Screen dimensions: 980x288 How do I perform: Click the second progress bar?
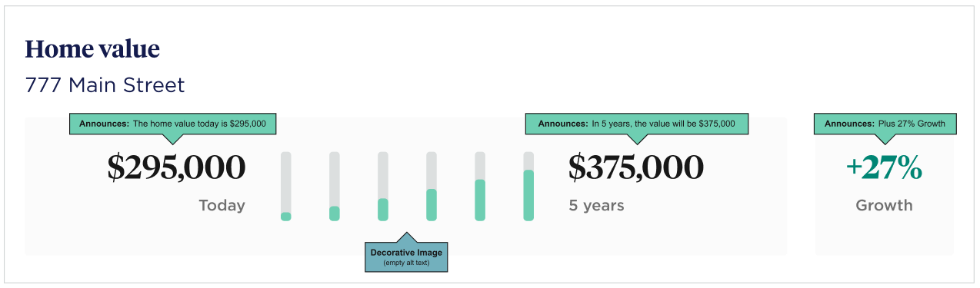tap(335, 187)
